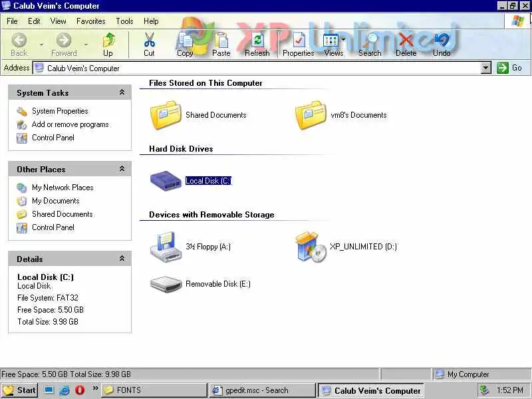Open the View menu
This screenshot has width=532, height=399.
[59, 21]
